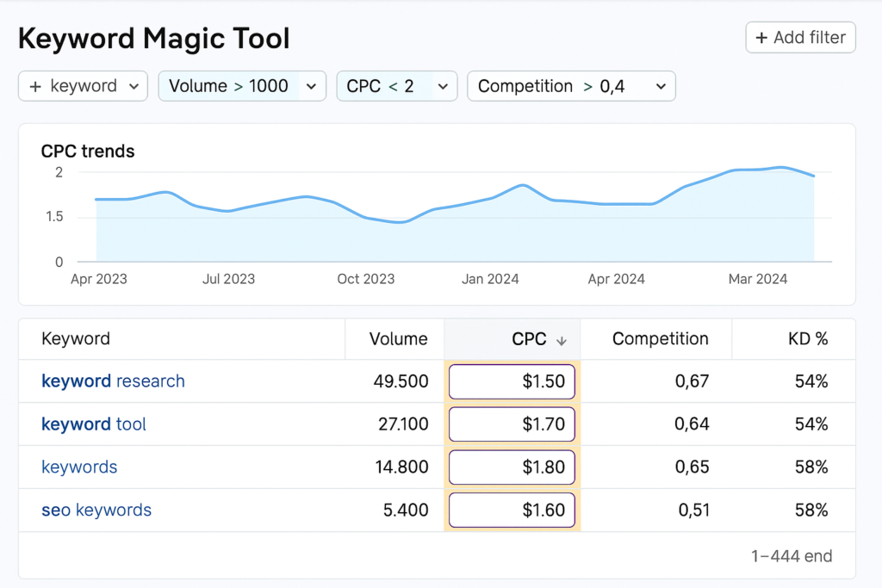This screenshot has width=882, height=588.
Task: Click KD 54% in keyword research row
Action: coord(811,381)
